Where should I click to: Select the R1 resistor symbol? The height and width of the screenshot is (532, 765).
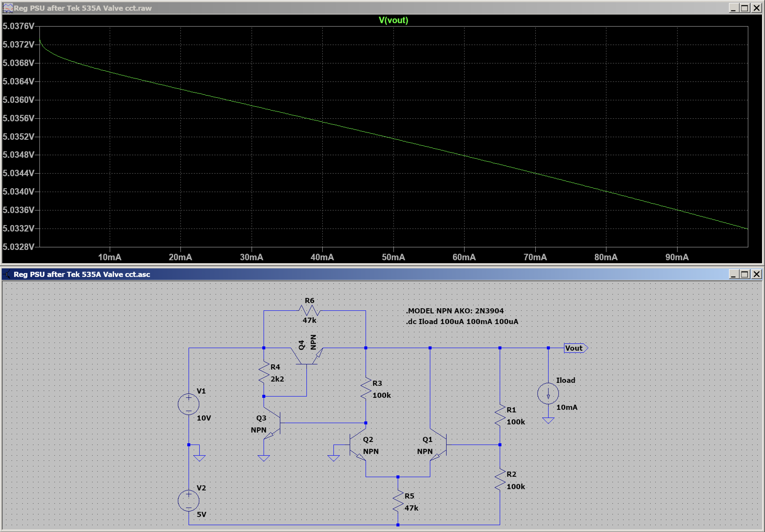500,415
